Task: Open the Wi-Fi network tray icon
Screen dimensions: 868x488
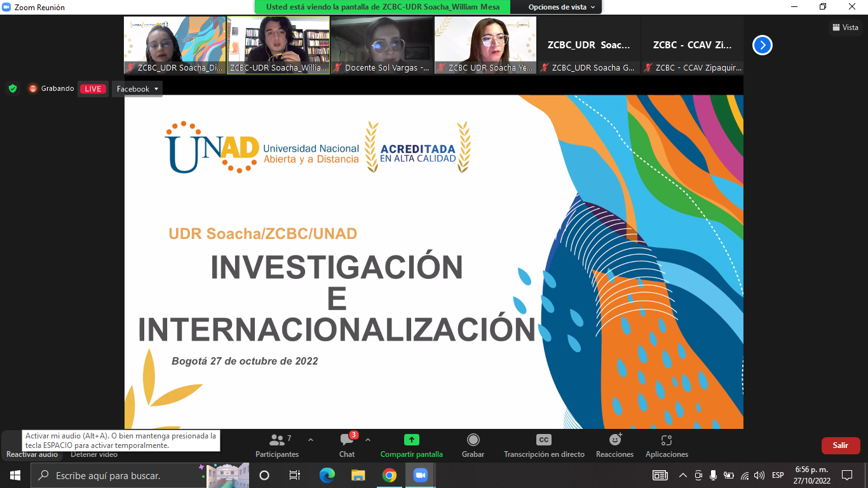Action: 745,475
